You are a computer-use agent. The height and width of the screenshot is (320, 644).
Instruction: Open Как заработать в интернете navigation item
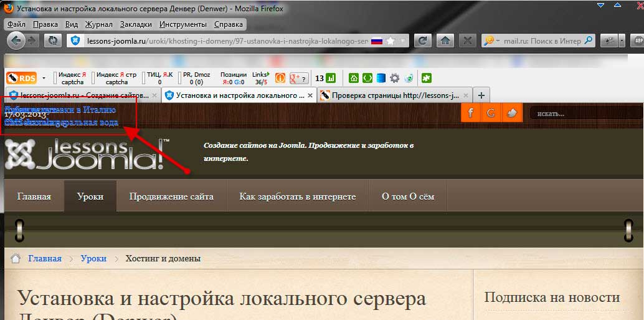[x=297, y=196]
